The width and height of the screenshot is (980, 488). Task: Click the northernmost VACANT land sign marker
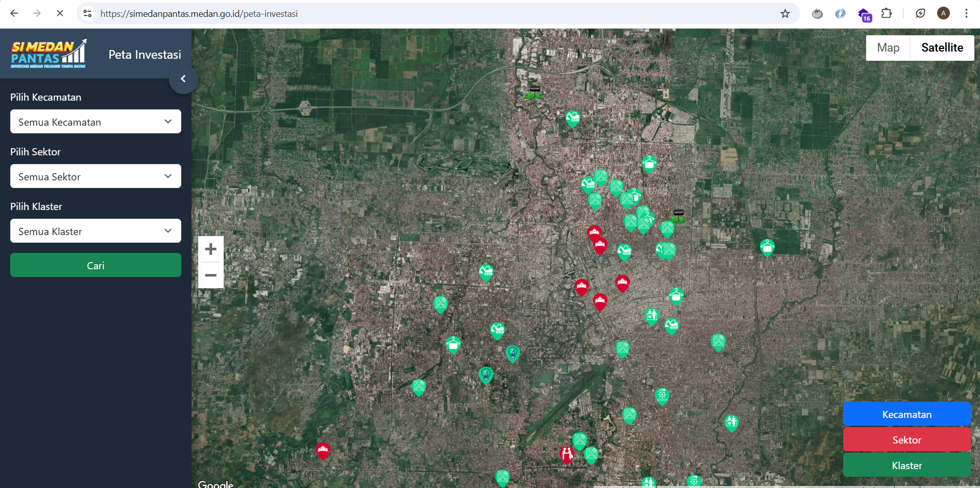534,92
